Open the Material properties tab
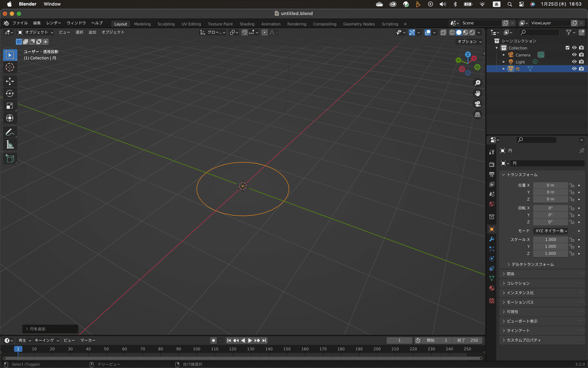588x368 pixels. click(492, 288)
